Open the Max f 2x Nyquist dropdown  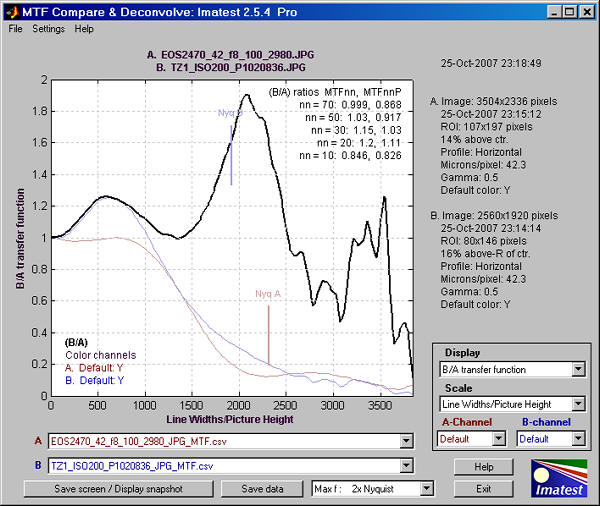pyautogui.click(x=373, y=489)
